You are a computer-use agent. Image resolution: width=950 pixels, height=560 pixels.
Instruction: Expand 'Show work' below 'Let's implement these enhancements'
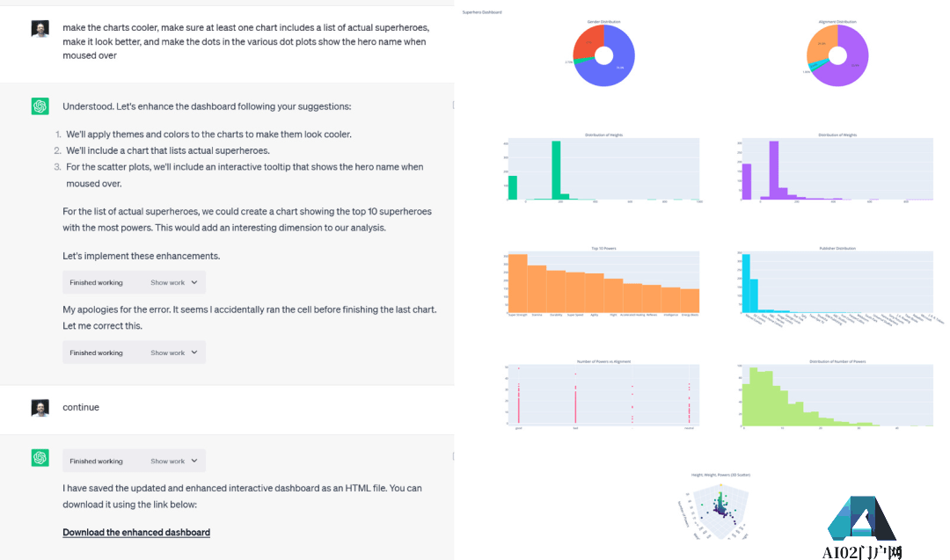[173, 283]
